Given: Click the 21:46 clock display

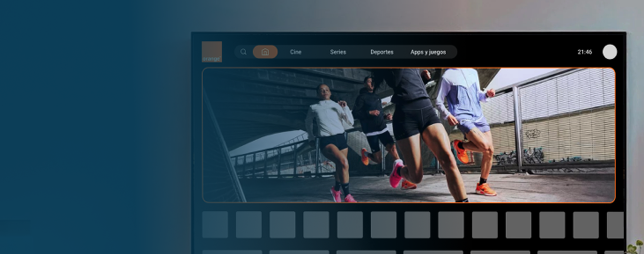Looking at the screenshot, I should point(585,52).
